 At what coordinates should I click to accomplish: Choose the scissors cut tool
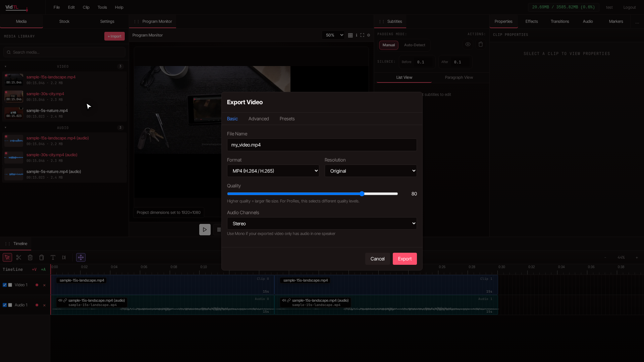pos(19,257)
